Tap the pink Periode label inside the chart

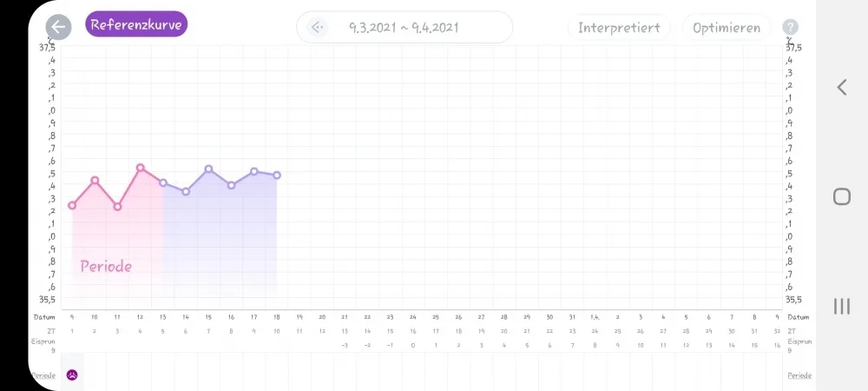point(106,267)
